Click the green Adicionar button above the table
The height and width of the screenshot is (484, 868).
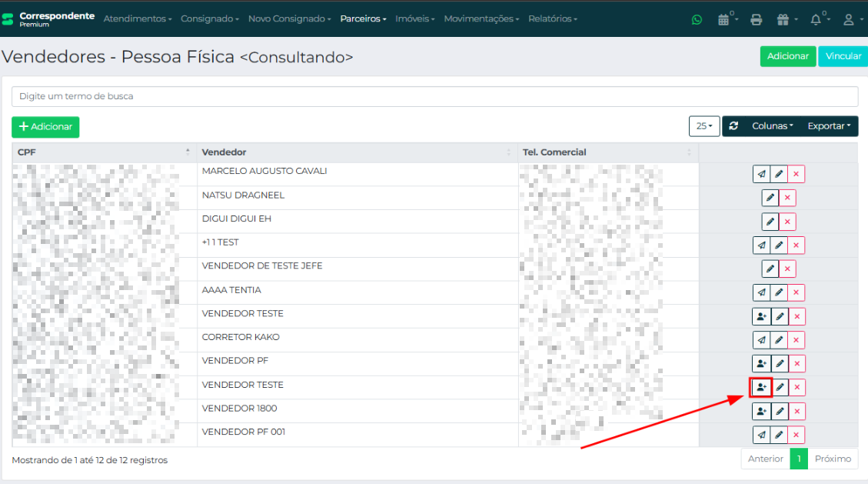[x=45, y=127]
